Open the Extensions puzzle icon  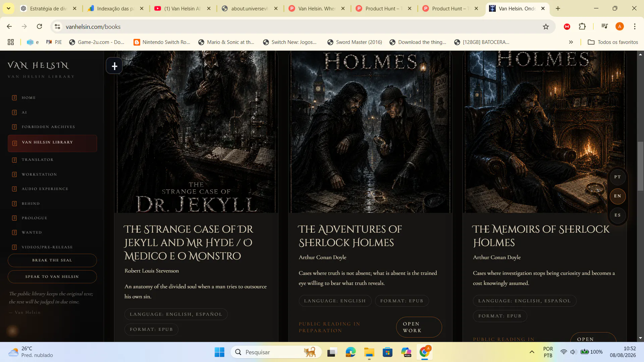(x=582, y=26)
